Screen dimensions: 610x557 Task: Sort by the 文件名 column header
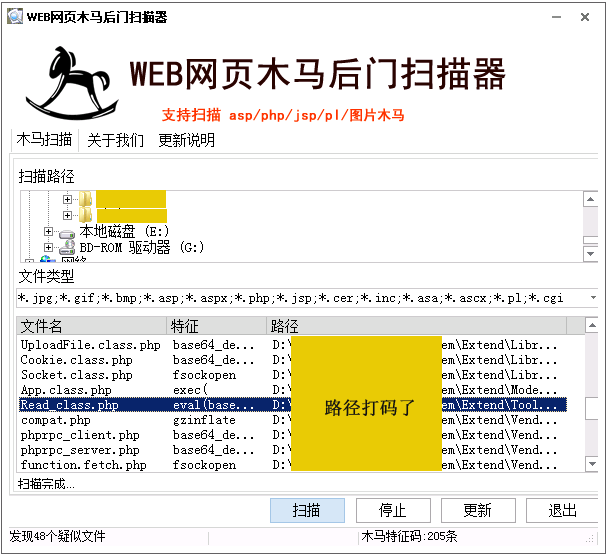(x=92, y=326)
